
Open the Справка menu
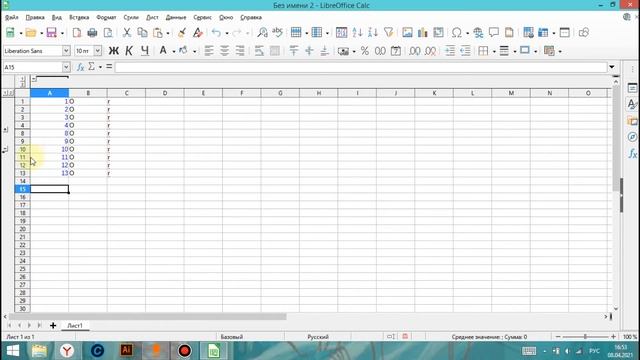[251, 18]
